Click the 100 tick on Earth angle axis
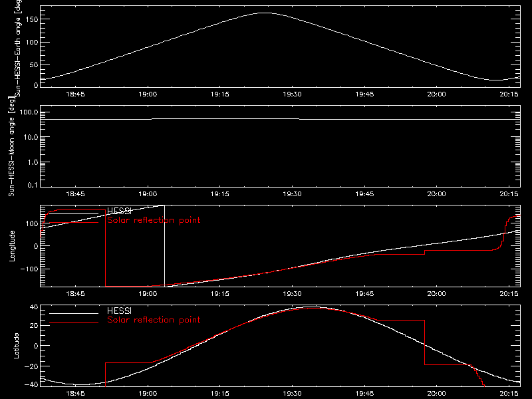This screenshot has width=532, height=399. [32, 42]
